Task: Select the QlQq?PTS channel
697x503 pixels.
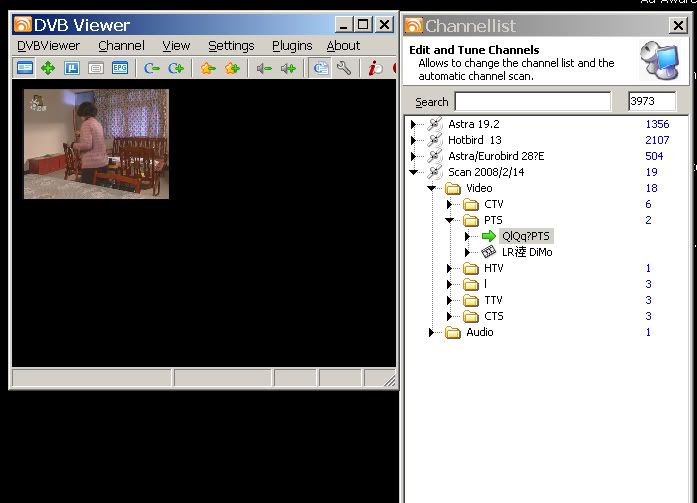Action: (526, 236)
